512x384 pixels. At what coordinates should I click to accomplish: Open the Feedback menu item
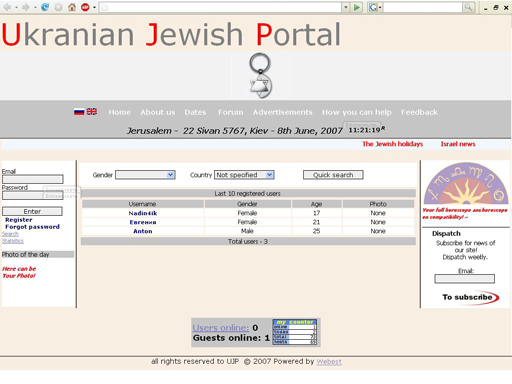point(419,112)
